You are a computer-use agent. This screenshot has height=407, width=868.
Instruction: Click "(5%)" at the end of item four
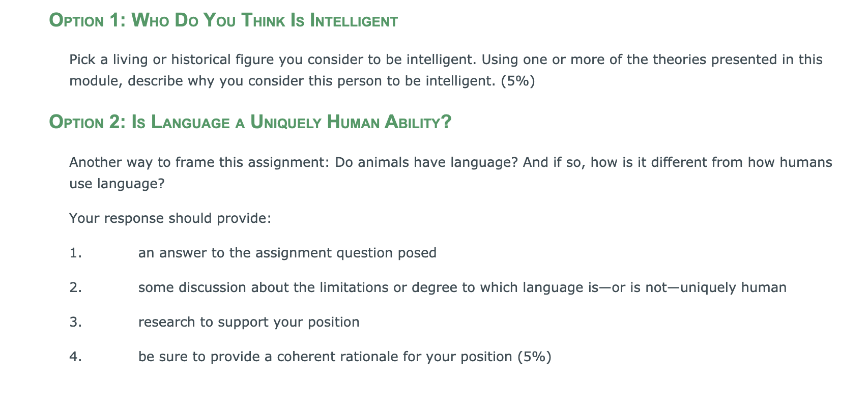(534, 357)
